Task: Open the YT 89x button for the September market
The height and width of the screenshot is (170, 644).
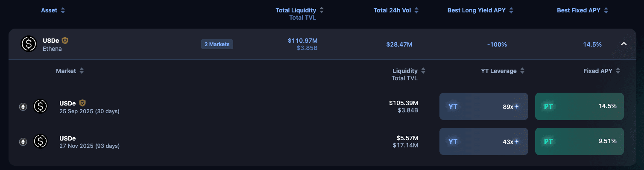Action: [x=484, y=106]
